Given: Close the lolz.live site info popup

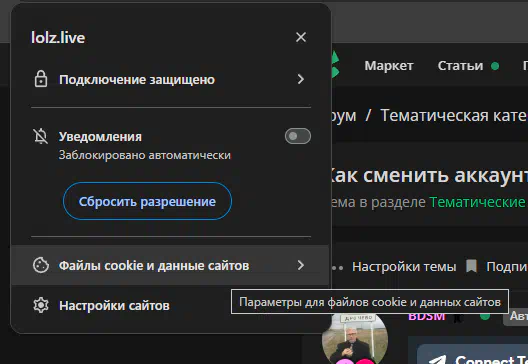Looking at the screenshot, I should pos(301,37).
